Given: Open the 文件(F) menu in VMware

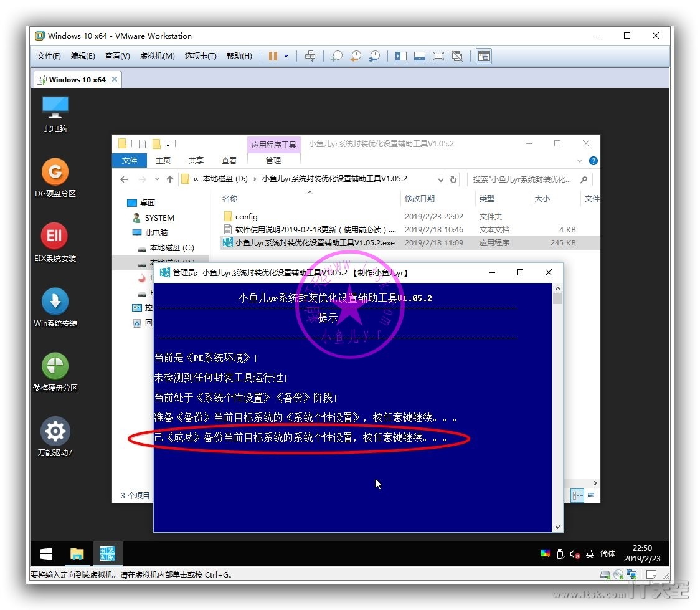Looking at the screenshot, I should 49,56.
